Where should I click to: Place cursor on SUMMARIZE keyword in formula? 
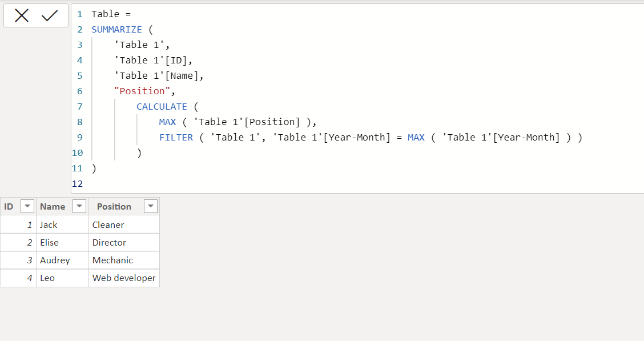(116, 30)
